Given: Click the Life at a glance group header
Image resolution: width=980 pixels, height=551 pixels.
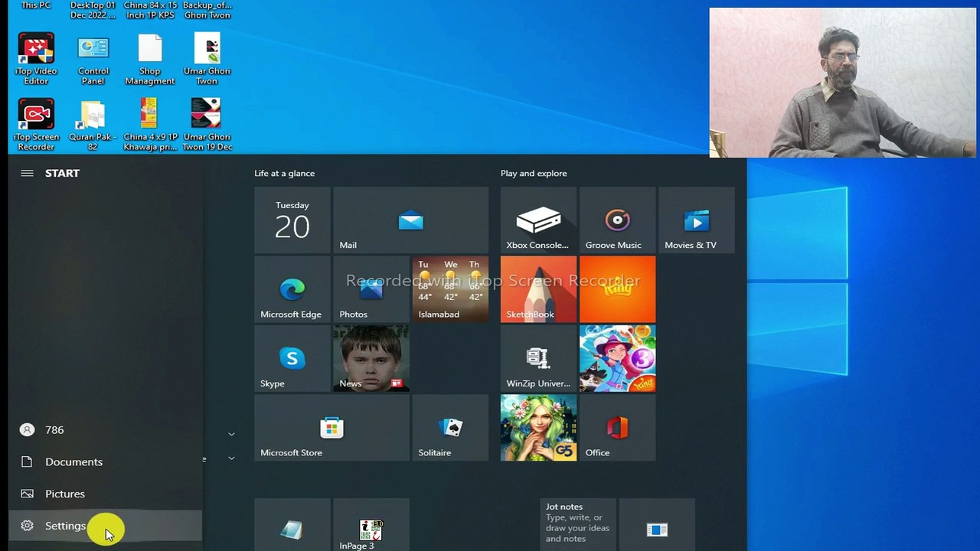Looking at the screenshot, I should 285,174.
